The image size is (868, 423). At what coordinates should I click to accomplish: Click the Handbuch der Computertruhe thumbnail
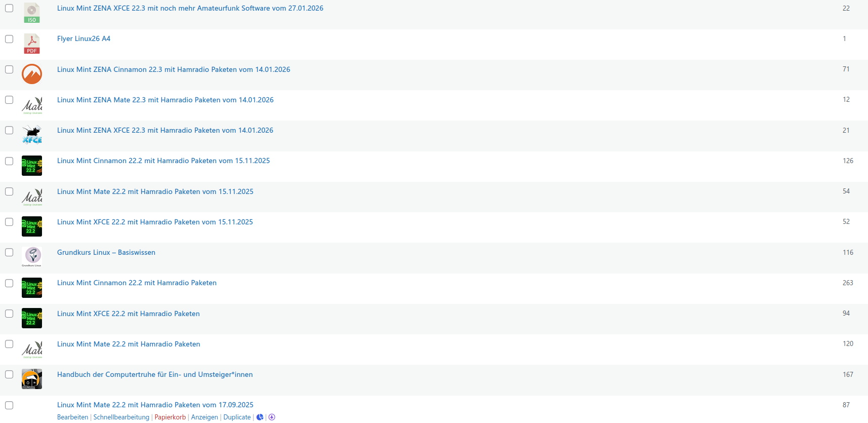coord(32,379)
